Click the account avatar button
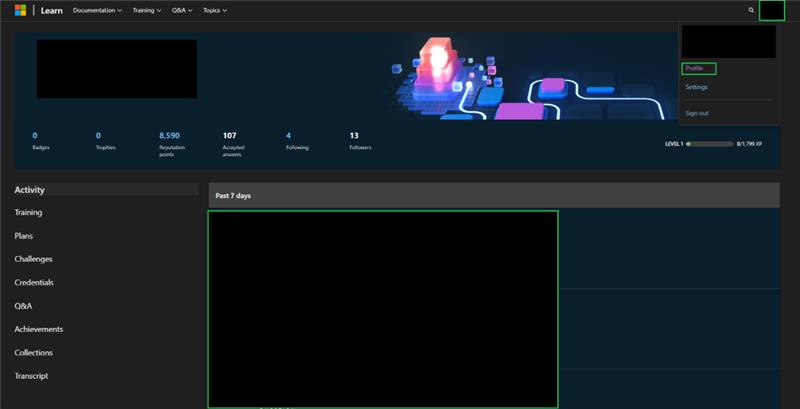The image size is (800, 409). (771, 11)
